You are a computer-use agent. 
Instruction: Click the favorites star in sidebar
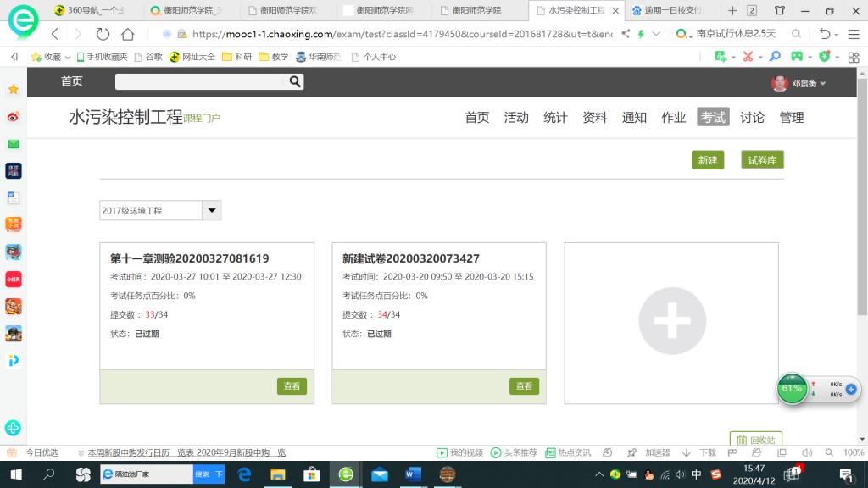point(13,89)
